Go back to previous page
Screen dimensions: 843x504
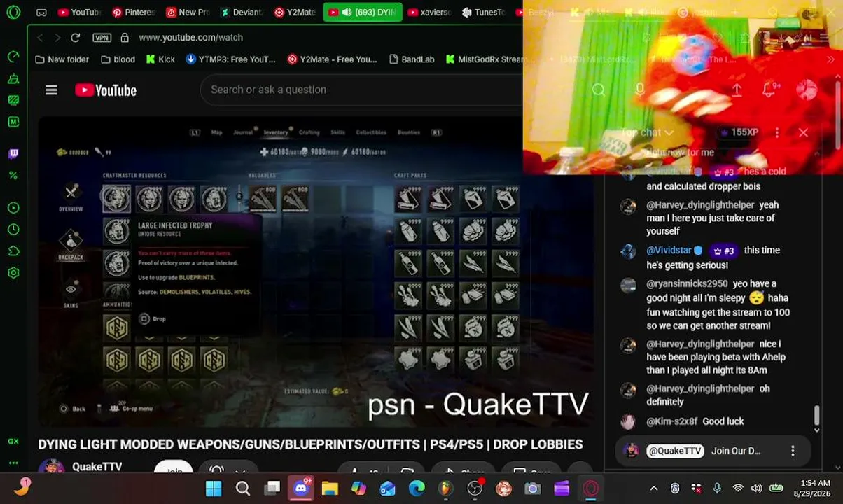(40, 37)
